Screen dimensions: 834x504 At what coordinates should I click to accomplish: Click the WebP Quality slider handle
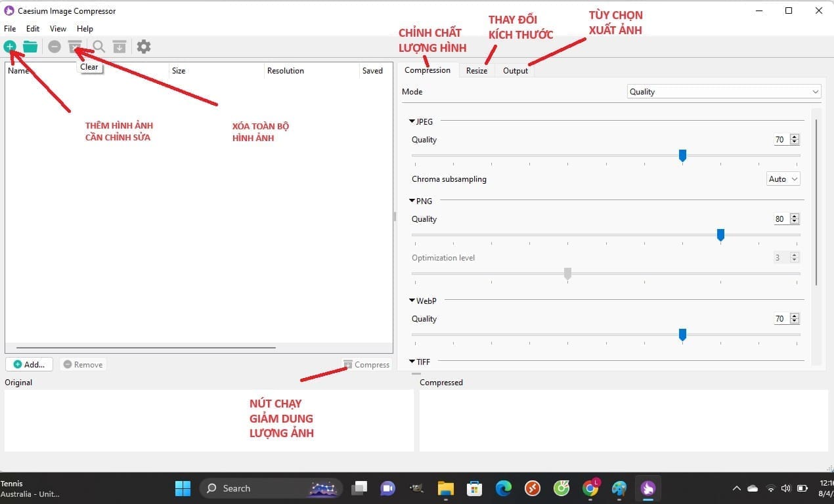click(x=682, y=335)
